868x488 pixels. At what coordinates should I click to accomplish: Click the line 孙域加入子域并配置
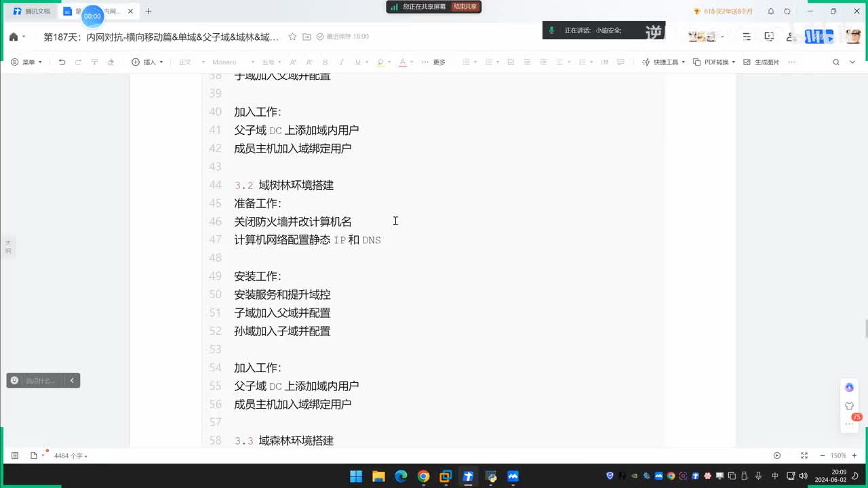coord(282,331)
